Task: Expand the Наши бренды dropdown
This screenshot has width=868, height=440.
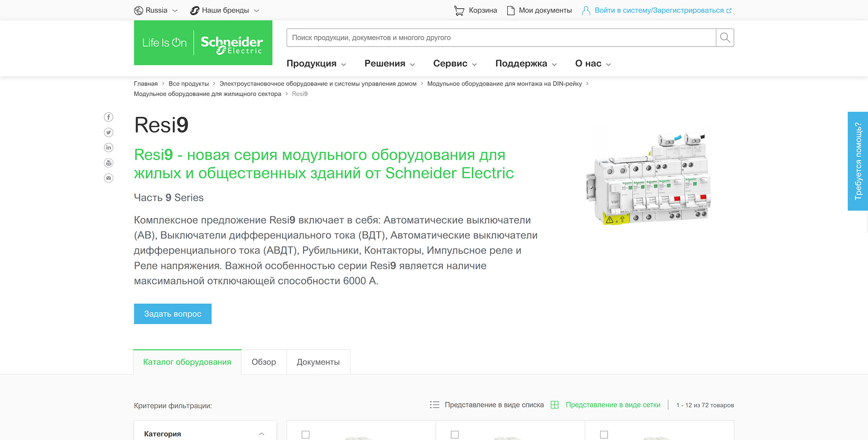Action: pos(225,11)
